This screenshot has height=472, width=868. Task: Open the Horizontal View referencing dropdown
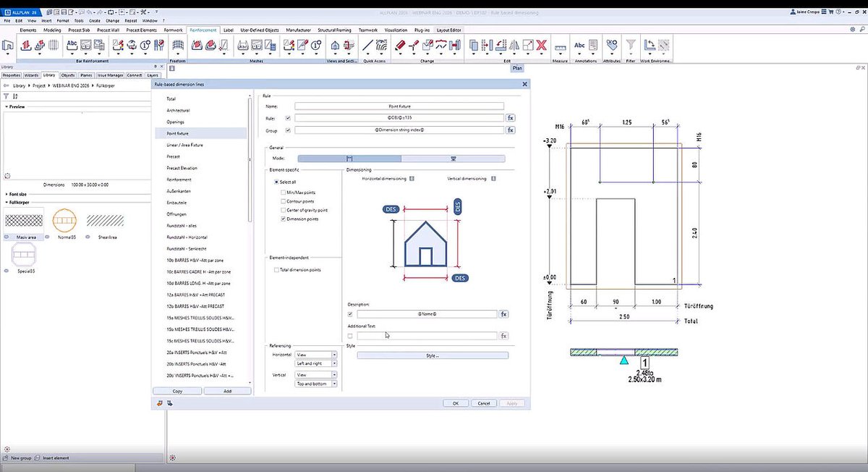tap(316, 355)
